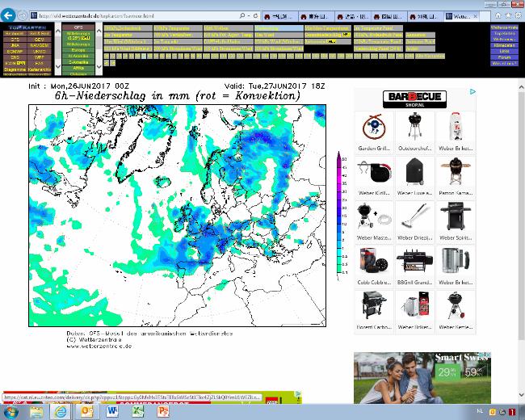Open the Diagramme link
The image size is (525, 420).
point(15,69)
